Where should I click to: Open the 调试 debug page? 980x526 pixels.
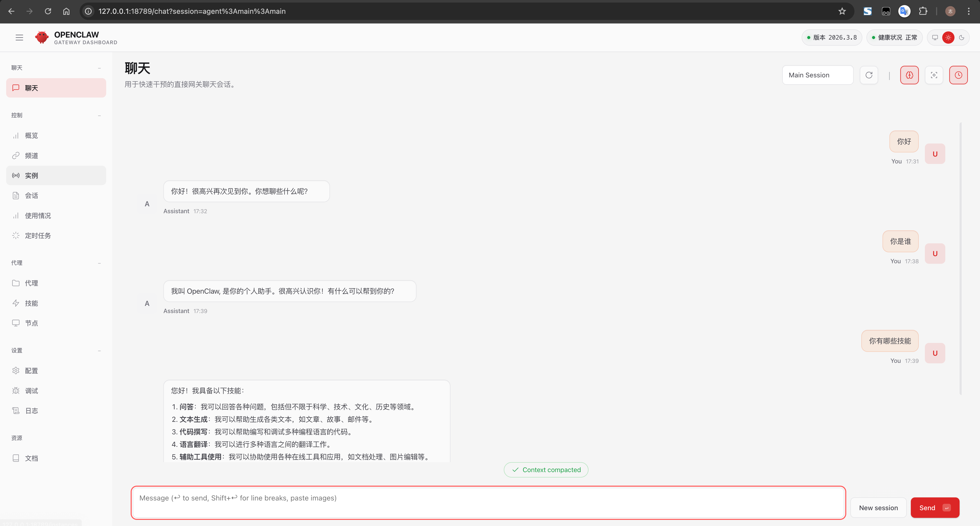tap(31, 390)
